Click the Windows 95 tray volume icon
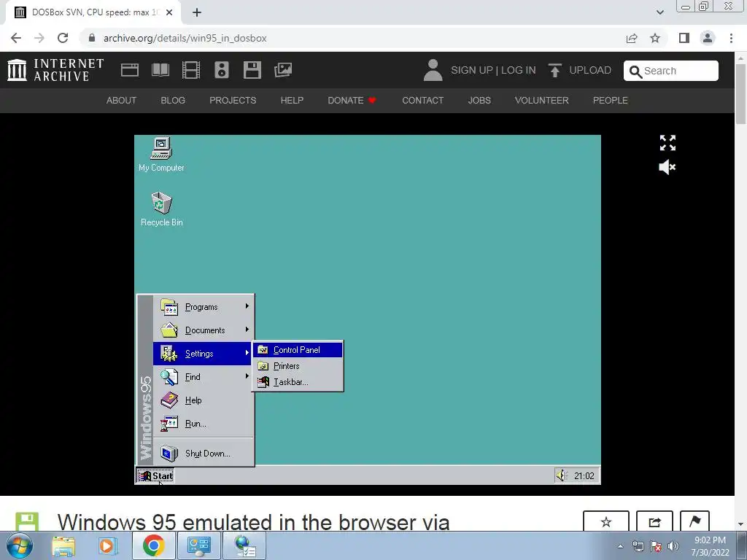The height and width of the screenshot is (560, 747). click(x=562, y=475)
